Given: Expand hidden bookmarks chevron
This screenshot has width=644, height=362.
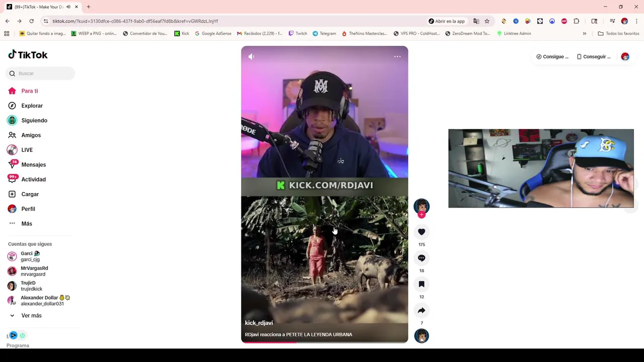Looking at the screenshot, I should [584, 34].
